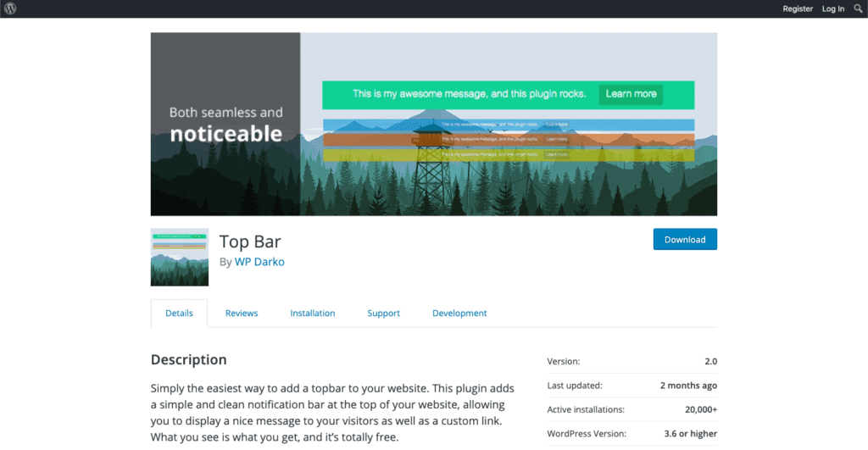
Task: Visit the WP Darko author link
Action: coord(259,262)
